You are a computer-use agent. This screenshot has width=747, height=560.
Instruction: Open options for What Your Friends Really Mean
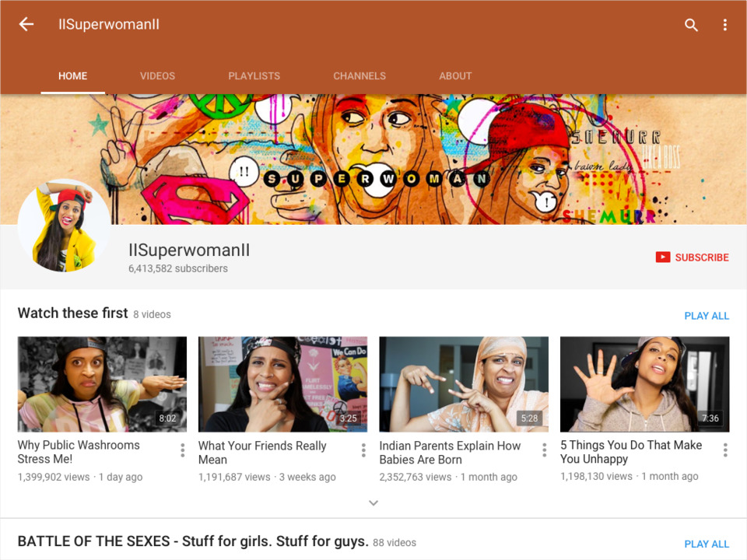click(x=363, y=450)
